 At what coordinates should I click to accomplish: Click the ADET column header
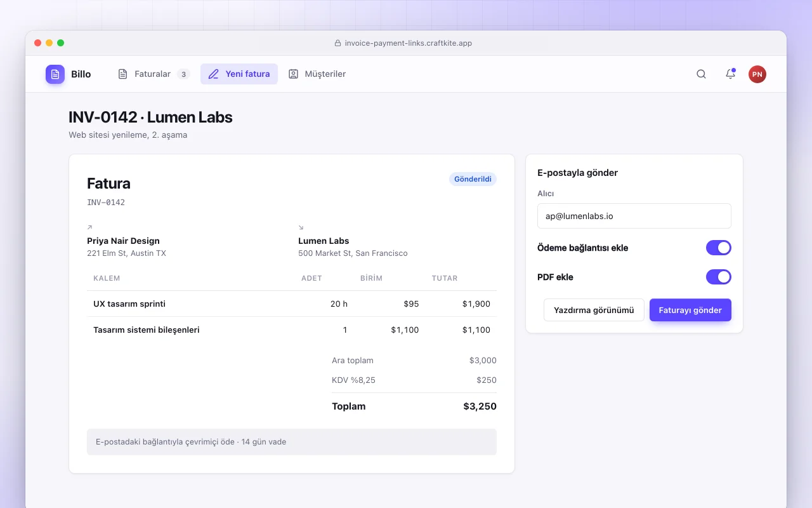311,278
